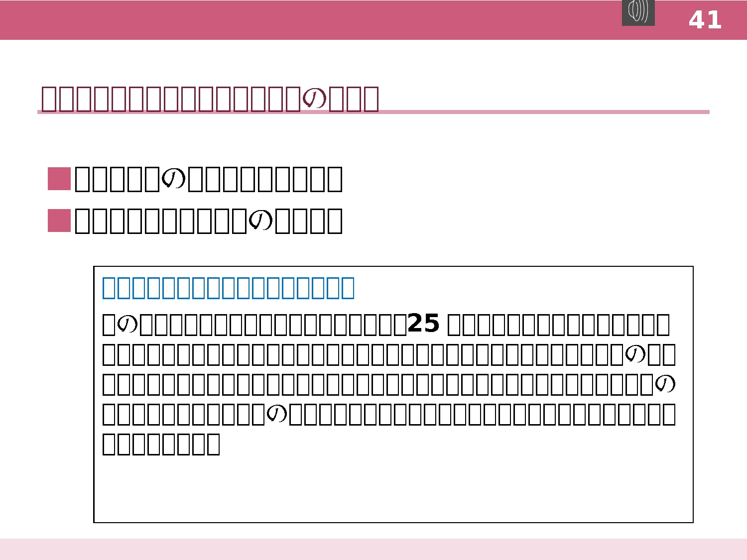Image resolution: width=747 pixels, height=560 pixels.
Task: Click the blue heading inside the text box
Action: point(228,287)
